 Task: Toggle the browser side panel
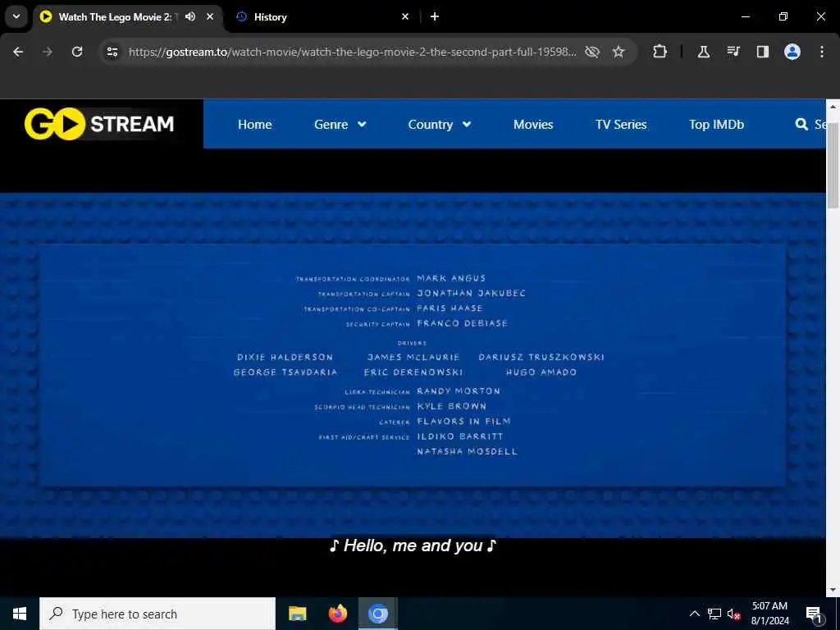[762, 52]
